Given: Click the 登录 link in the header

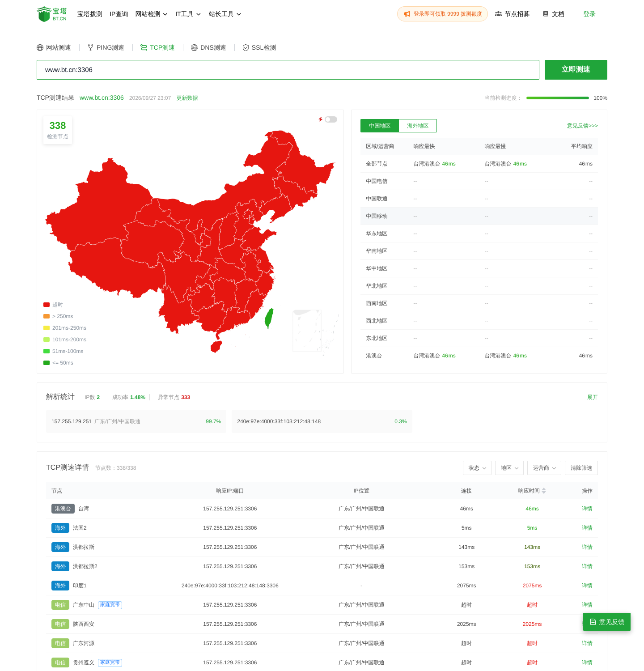Looking at the screenshot, I should (x=589, y=14).
